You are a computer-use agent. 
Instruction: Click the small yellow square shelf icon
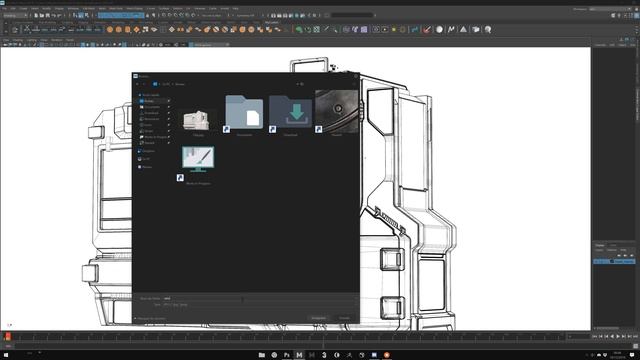coord(394,29)
